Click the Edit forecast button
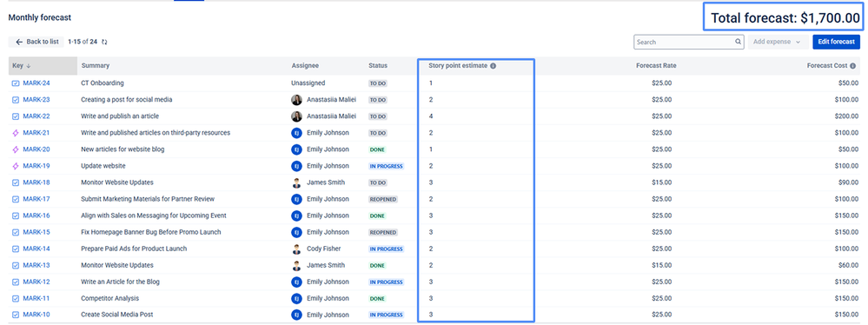868x325 pixels. pos(837,42)
